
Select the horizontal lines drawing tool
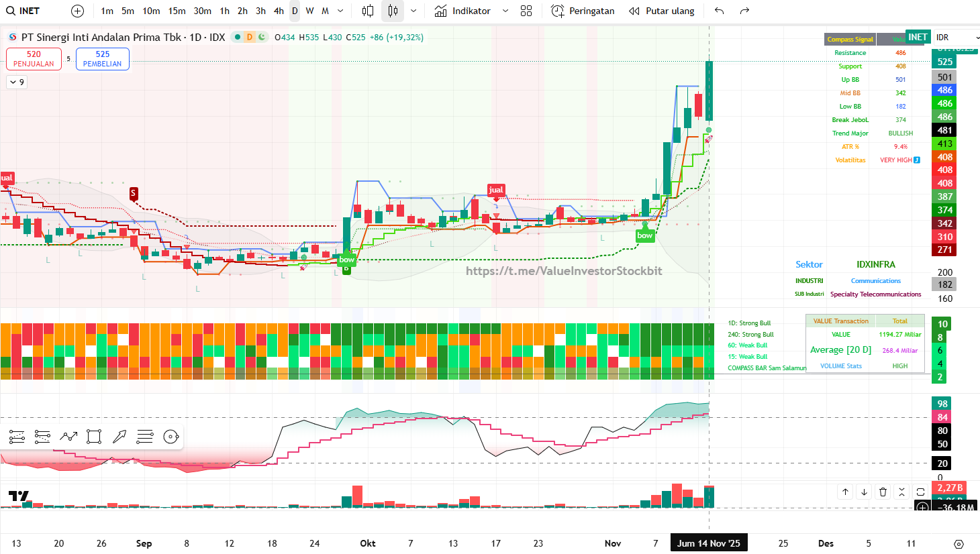coord(145,437)
